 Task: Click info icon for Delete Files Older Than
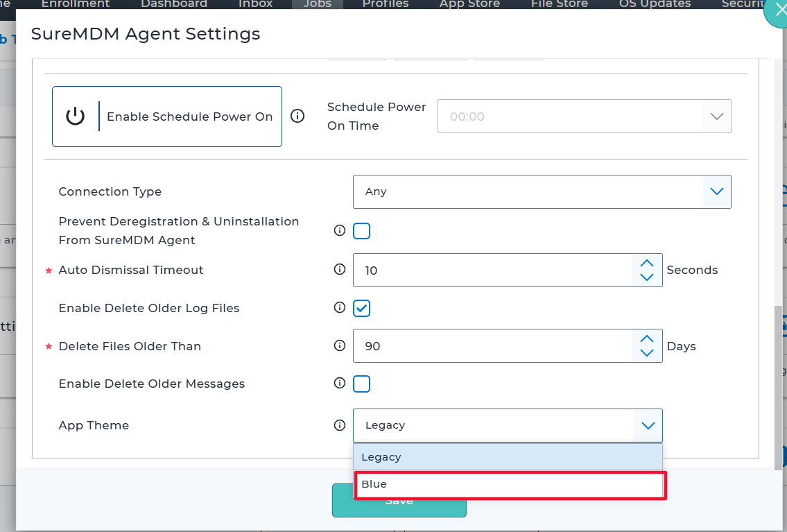[x=340, y=345]
